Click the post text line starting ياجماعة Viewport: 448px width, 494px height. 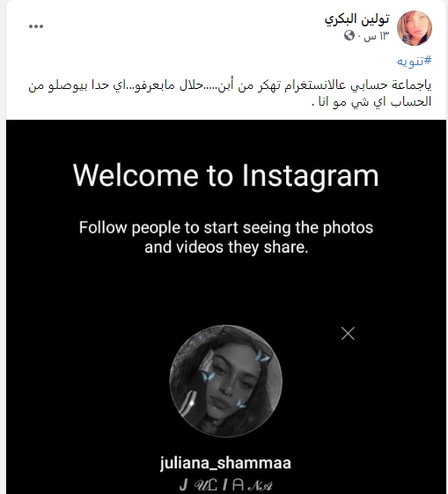coord(230,85)
